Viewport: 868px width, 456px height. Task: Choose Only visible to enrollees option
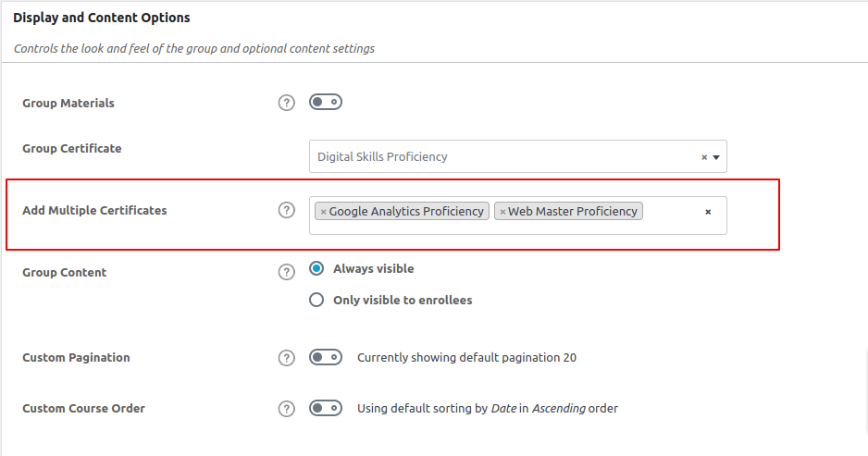tap(316, 300)
